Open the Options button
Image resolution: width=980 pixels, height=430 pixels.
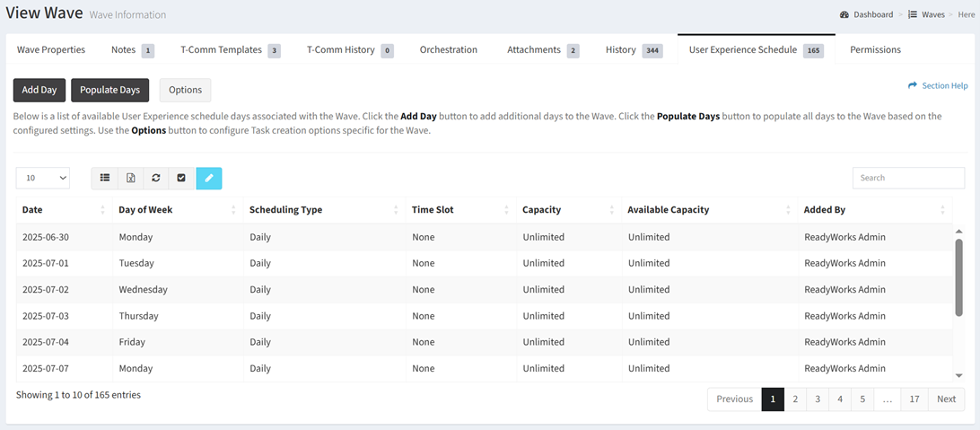(185, 90)
